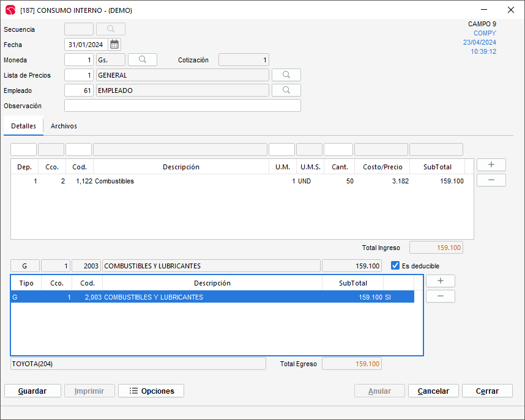The width and height of the screenshot is (525, 420).
Task: Select the Detalles tab
Action: point(23,126)
